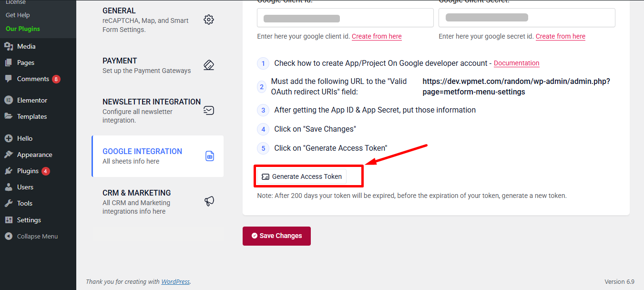Click the Google Sheets icon beside Google Integration
Image resolution: width=644 pixels, height=290 pixels.
tap(209, 156)
